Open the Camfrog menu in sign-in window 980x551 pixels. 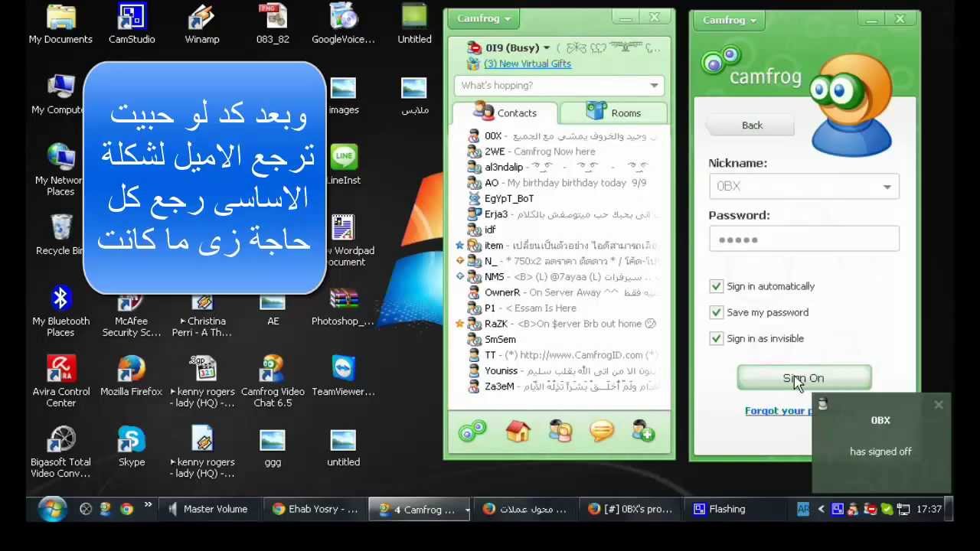pos(730,20)
